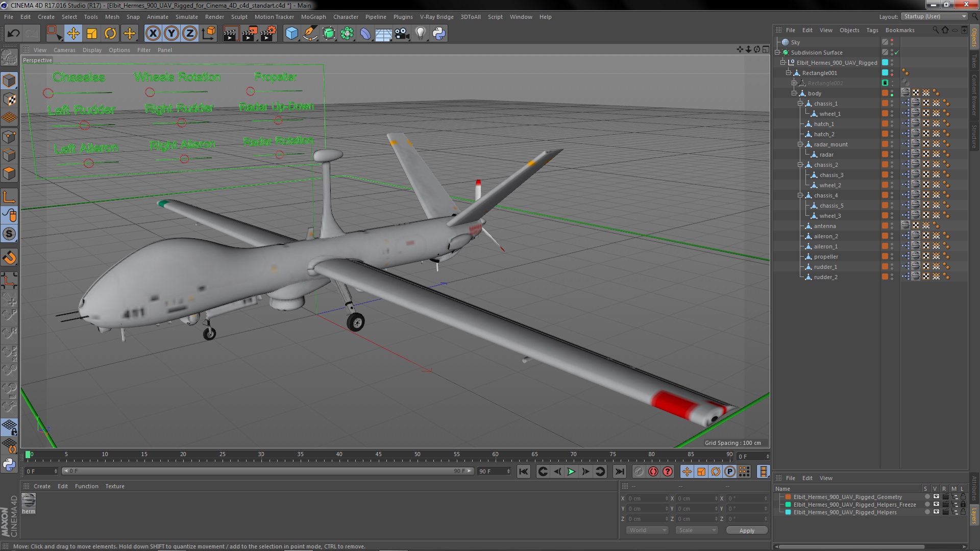The image size is (980, 551).
Task: Collapse the body object tree
Action: click(x=795, y=93)
